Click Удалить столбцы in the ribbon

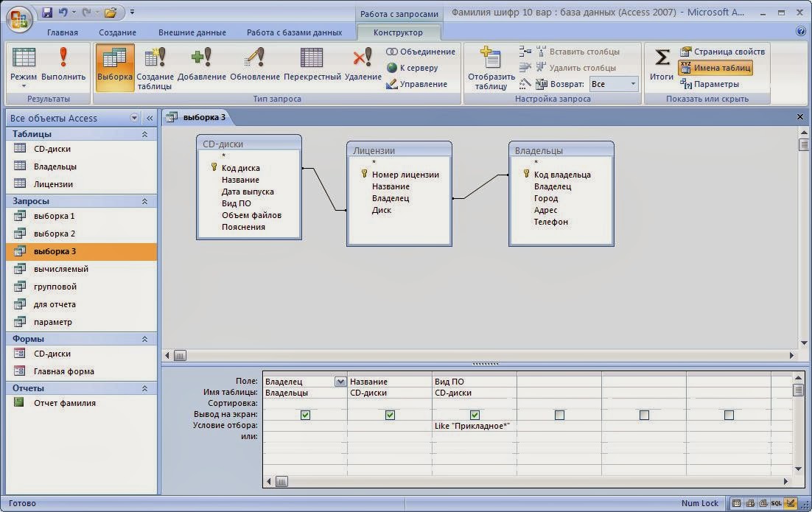pyautogui.click(x=576, y=68)
